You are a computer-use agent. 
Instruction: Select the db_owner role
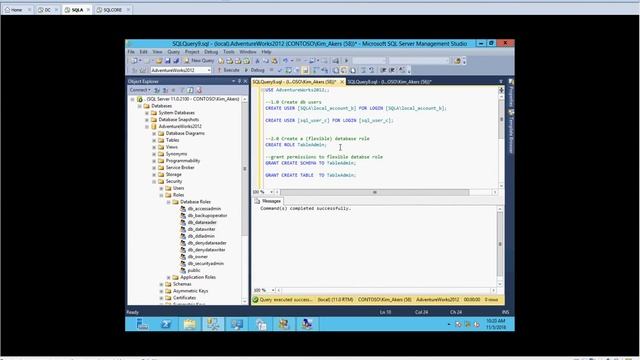click(x=198, y=257)
